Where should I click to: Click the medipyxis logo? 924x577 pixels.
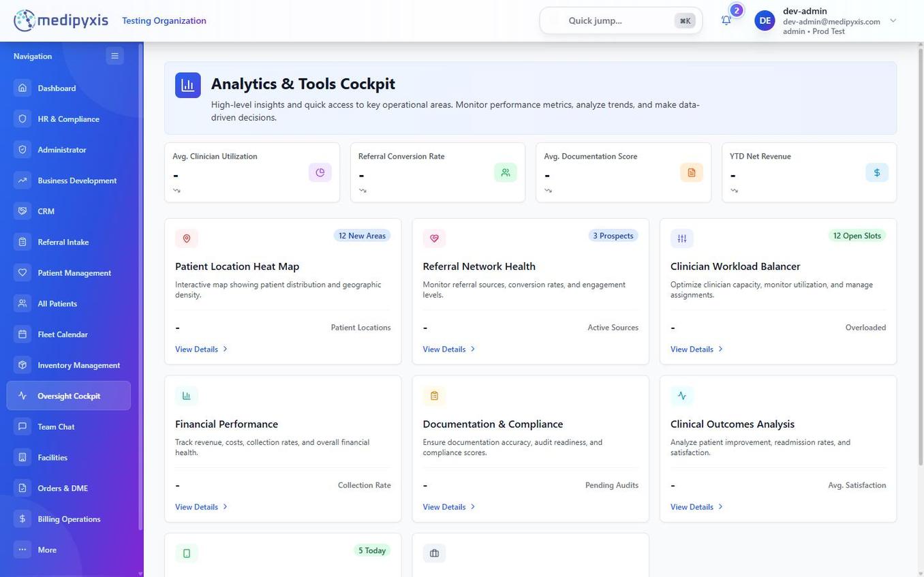click(x=61, y=20)
